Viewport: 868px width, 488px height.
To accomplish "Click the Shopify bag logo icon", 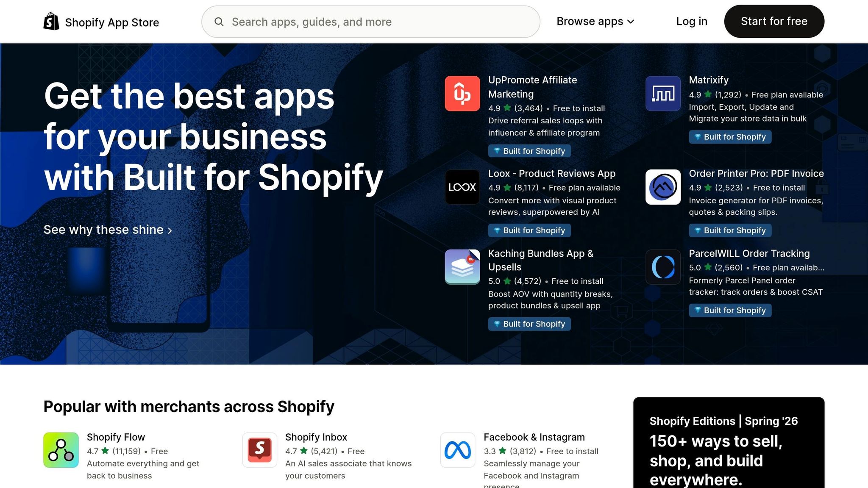I will click(x=51, y=21).
